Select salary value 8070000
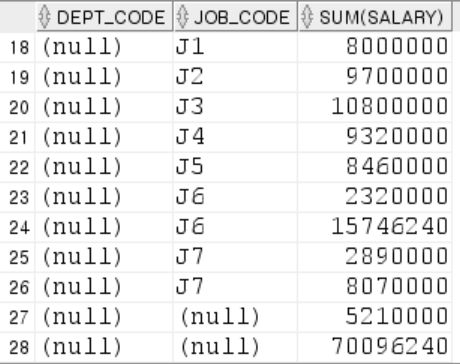This screenshot has height=364, width=460. tap(375, 287)
